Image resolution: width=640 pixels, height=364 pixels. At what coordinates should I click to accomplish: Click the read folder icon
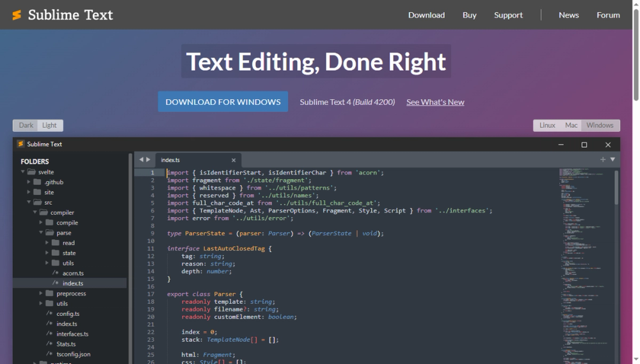tap(56, 243)
